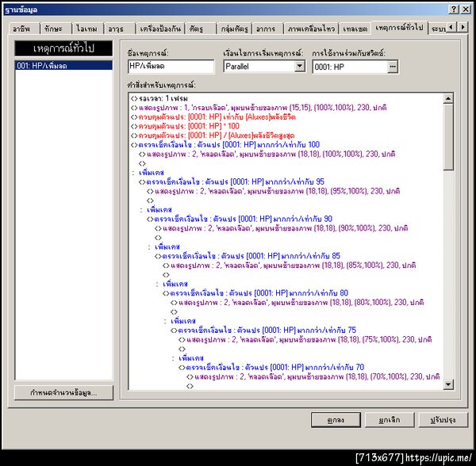The width and height of the screenshot is (476, 466).
Task: Switch to the อาชีพ tab
Action: click(x=24, y=29)
